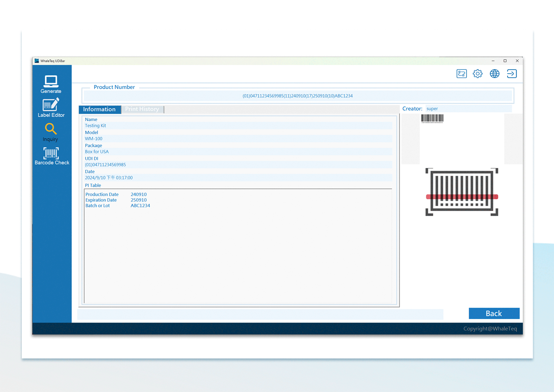Image resolution: width=554 pixels, height=392 pixels.
Task: Click the WhaleTeq UDiBar title bar logo
Action: click(37, 61)
